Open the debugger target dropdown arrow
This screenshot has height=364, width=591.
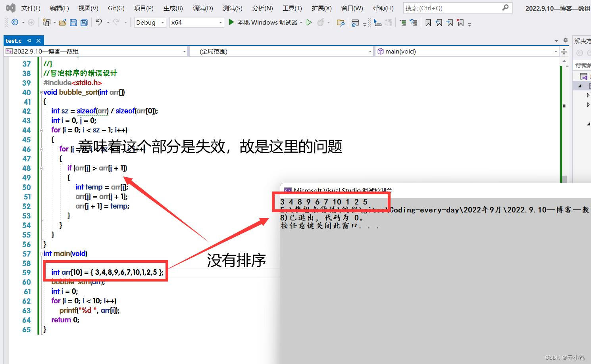301,23
